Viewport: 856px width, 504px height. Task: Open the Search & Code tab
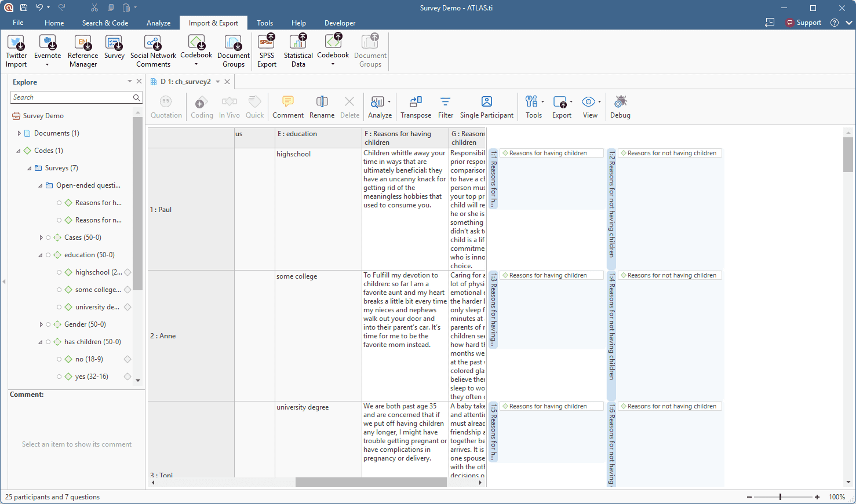click(105, 23)
